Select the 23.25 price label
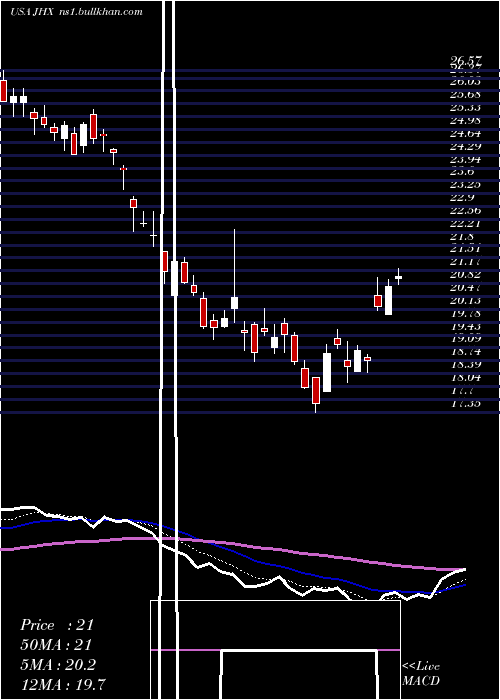The image size is (500, 700). [467, 184]
